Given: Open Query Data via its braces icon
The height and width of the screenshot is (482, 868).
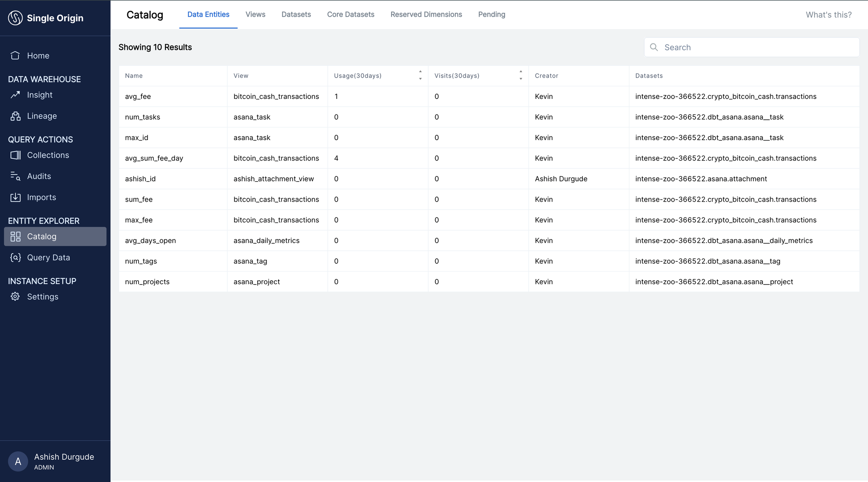Looking at the screenshot, I should click(x=15, y=257).
